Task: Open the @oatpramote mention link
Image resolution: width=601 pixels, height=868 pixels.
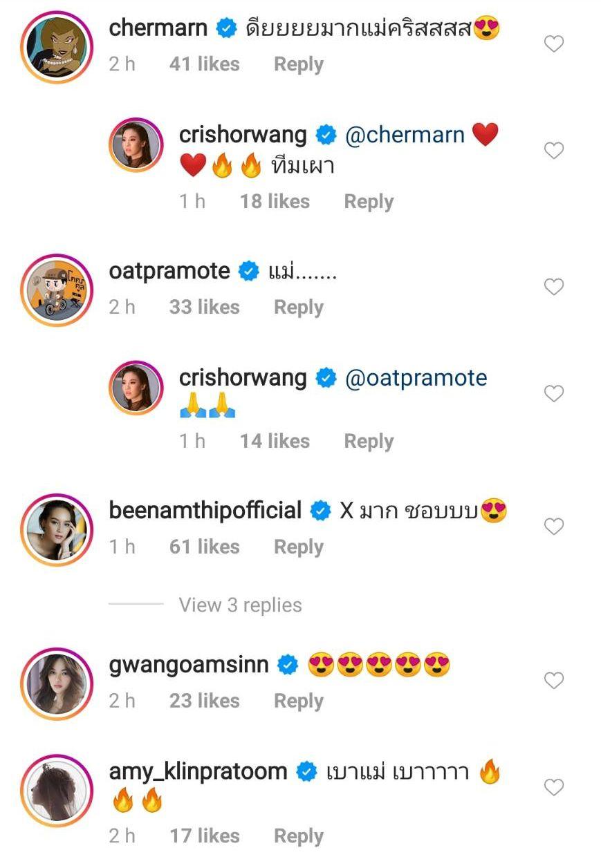Action: [x=416, y=378]
